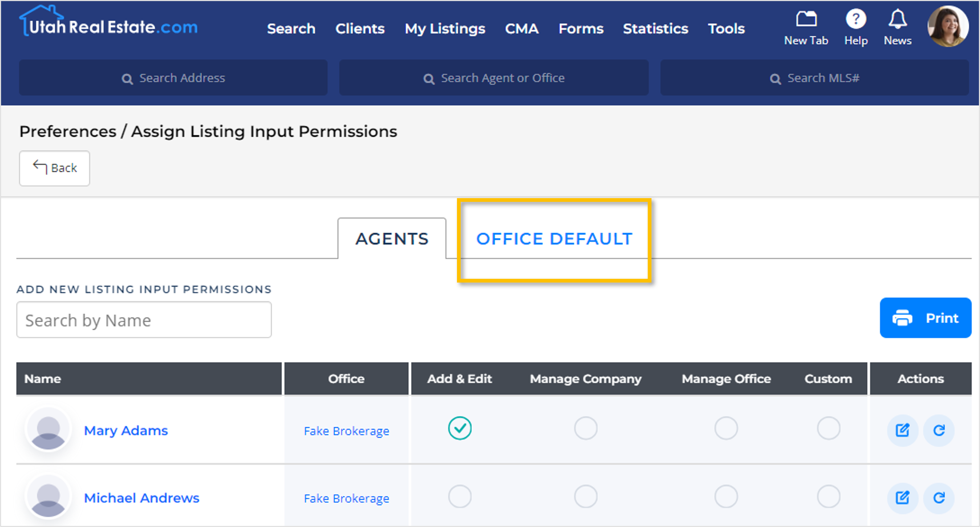Open the Tools menu
The image size is (980, 527).
coord(726,28)
